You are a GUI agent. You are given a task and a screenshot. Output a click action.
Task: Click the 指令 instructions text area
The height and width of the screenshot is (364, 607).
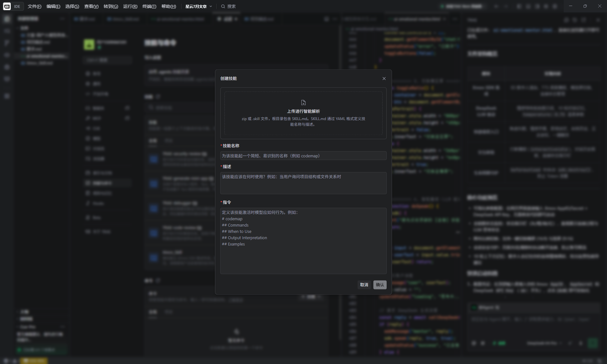click(x=303, y=241)
